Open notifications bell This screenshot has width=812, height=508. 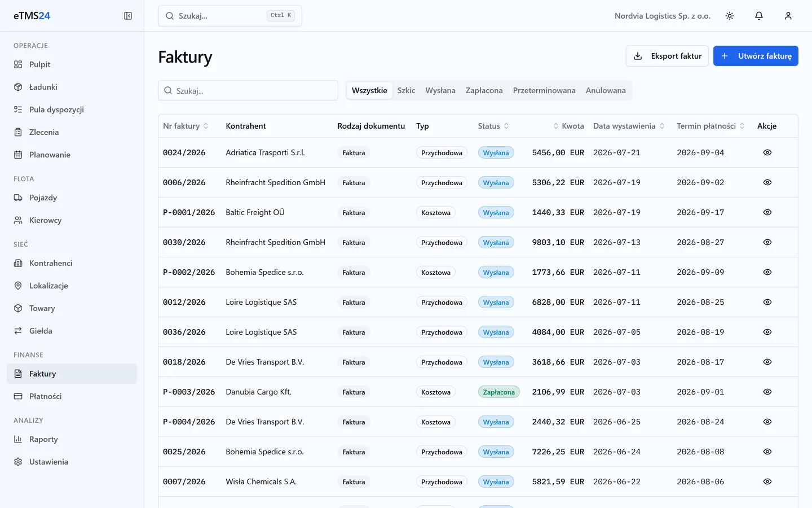pos(759,16)
